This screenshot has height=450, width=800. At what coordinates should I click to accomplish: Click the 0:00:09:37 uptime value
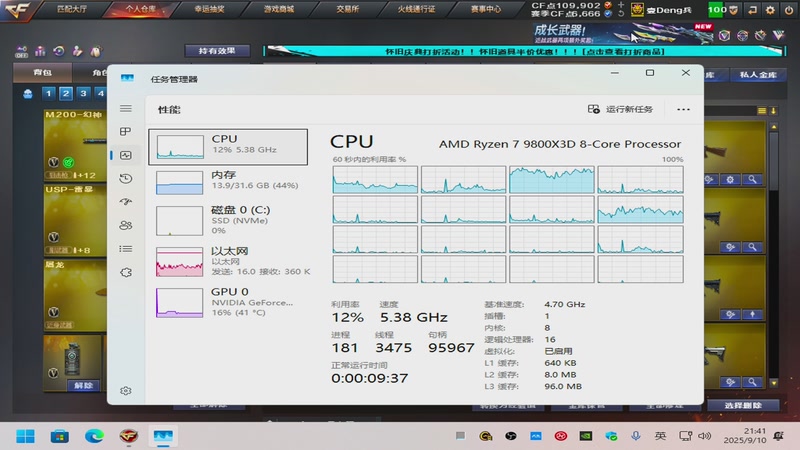(369, 379)
